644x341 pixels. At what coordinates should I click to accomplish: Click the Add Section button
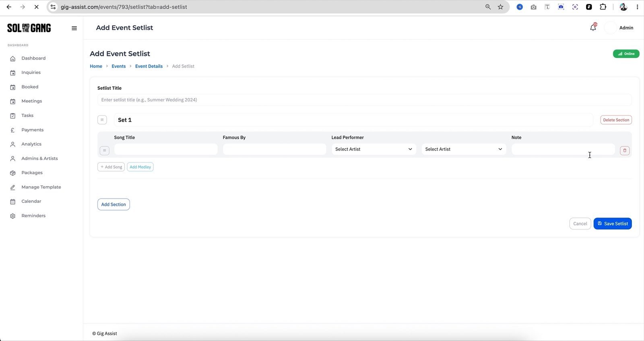(114, 204)
